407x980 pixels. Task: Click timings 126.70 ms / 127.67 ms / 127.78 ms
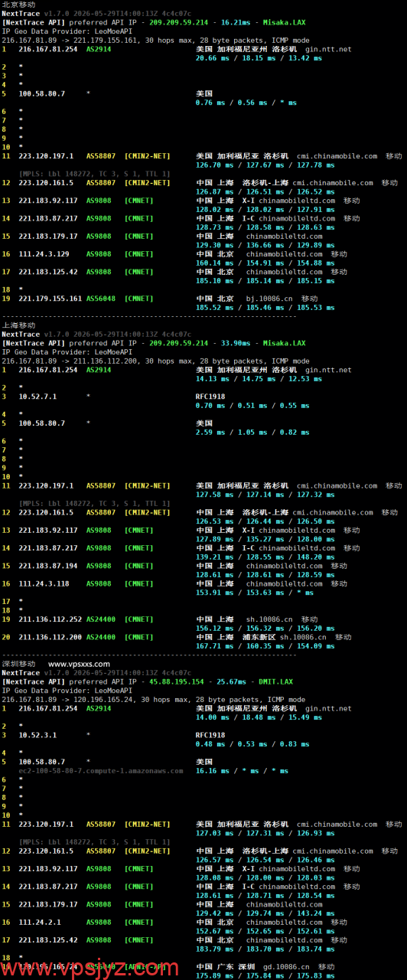265,165
